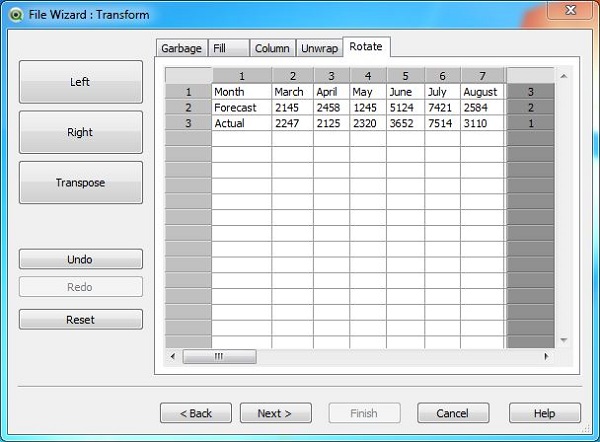Image resolution: width=600 pixels, height=442 pixels.
Task: Open Help for the wizard
Action: point(544,413)
